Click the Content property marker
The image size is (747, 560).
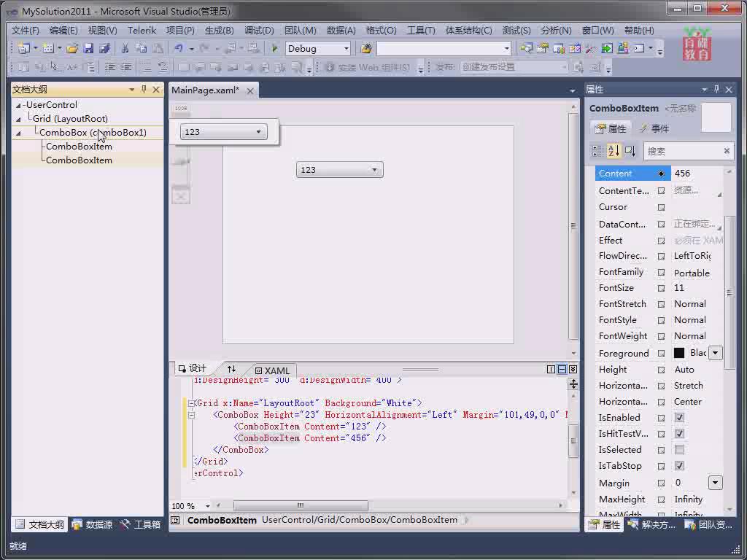[x=661, y=174]
